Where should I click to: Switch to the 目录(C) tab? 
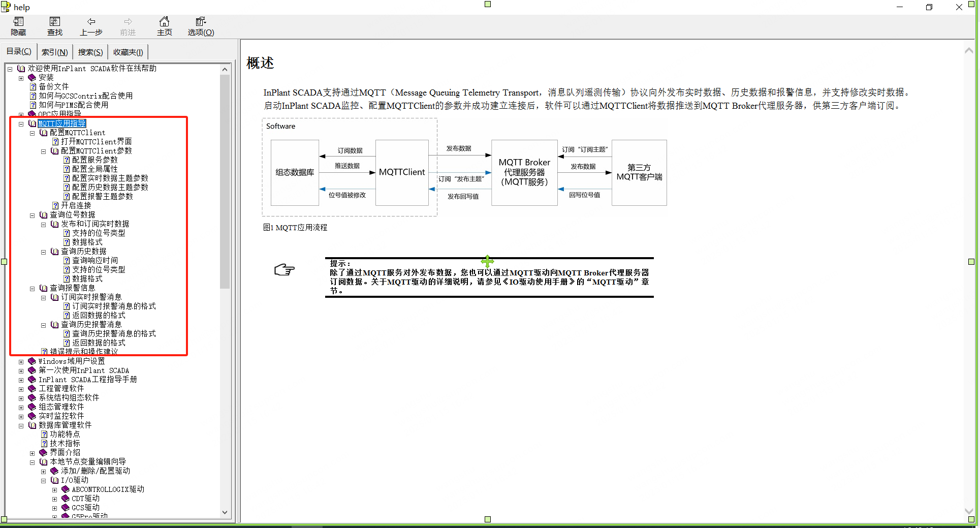pos(19,51)
